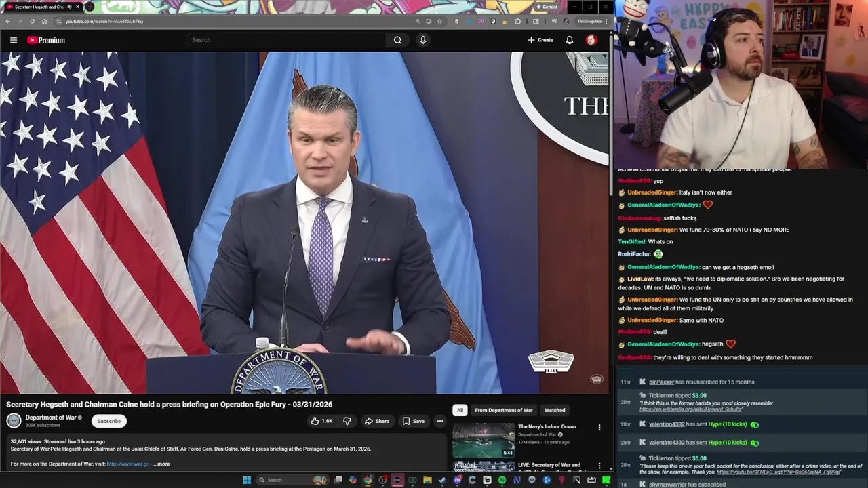
Task: Select From Department of War chip
Action: 504,410
